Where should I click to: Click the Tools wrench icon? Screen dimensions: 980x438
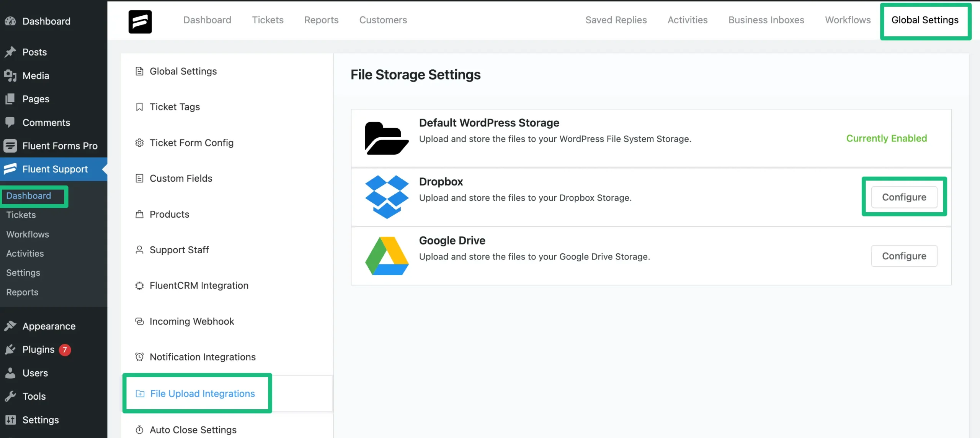click(x=10, y=396)
